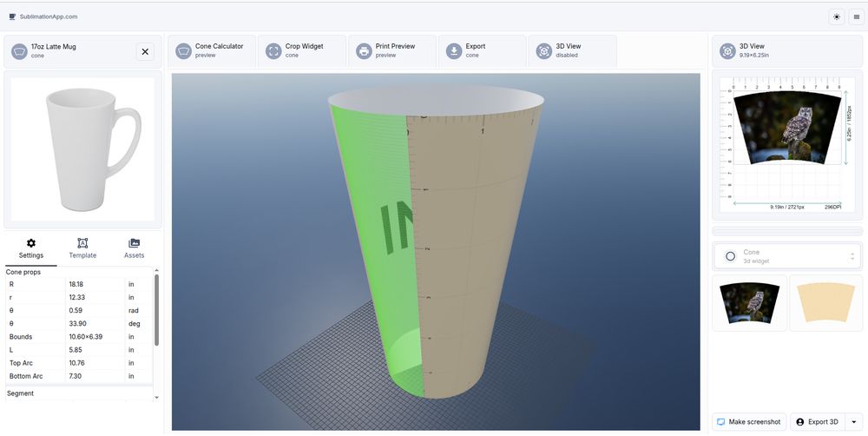Click the 3D View 9.19×6.25in panel header
The width and height of the screenshot is (868, 436).
pyautogui.click(x=786, y=51)
